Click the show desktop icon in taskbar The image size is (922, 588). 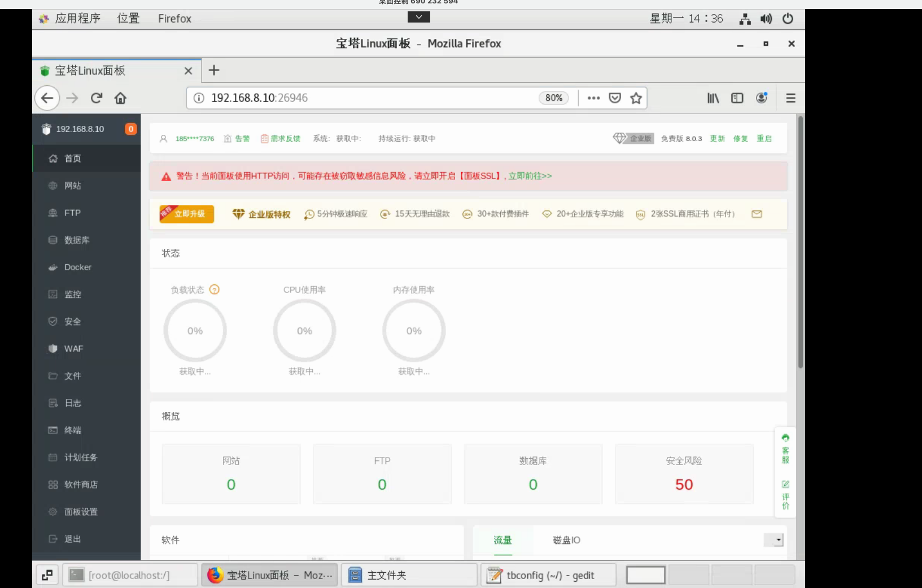point(47,575)
